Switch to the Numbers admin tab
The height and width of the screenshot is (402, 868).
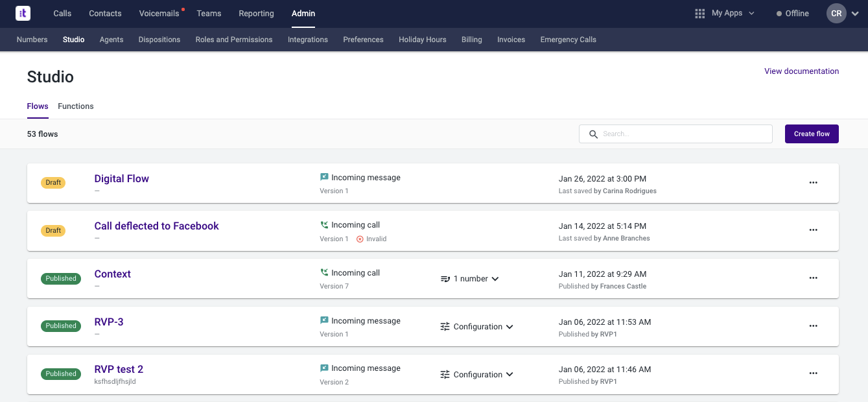click(x=32, y=40)
